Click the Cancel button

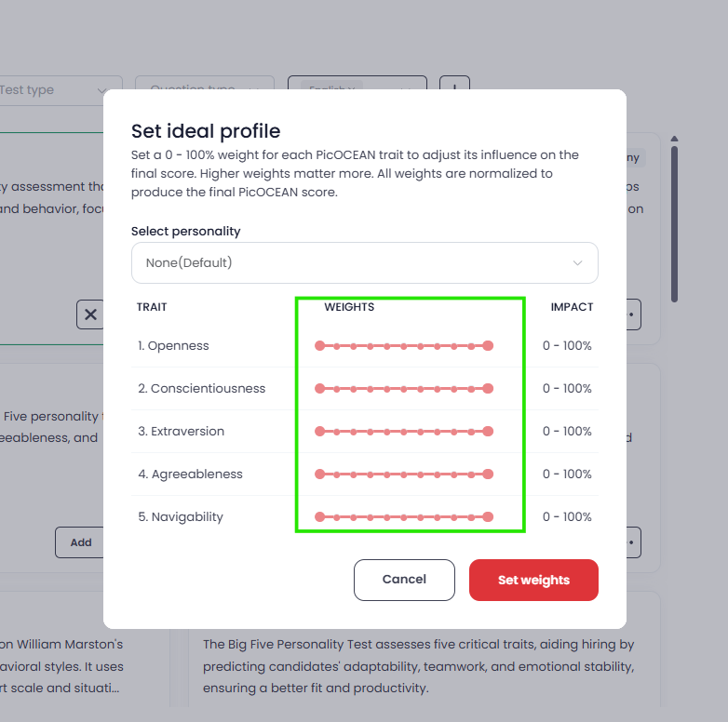(x=404, y=580)
